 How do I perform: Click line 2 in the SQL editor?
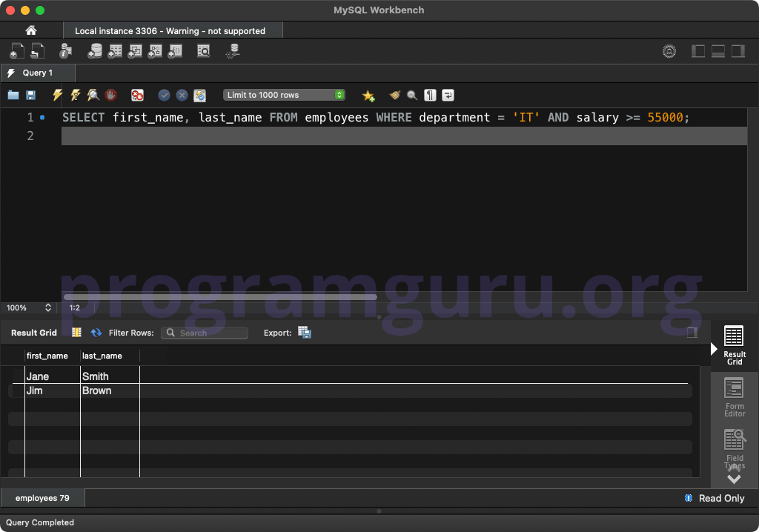pyautogui.click(x=404, y=136)
